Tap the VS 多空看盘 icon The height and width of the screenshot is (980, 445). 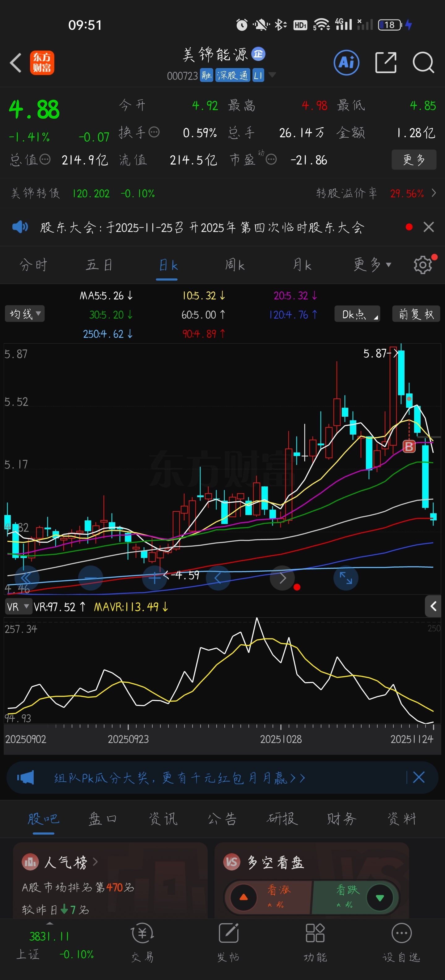click(232, 862)
